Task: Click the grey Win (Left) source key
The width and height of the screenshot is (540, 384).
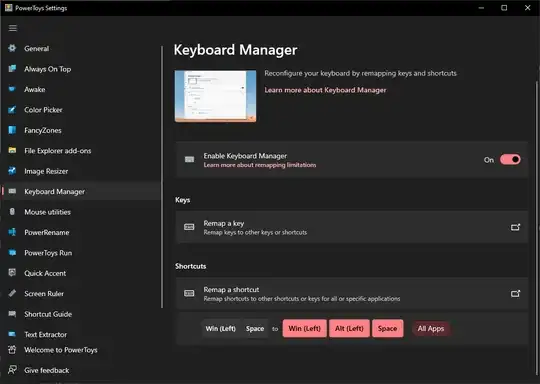Action: 221,329
